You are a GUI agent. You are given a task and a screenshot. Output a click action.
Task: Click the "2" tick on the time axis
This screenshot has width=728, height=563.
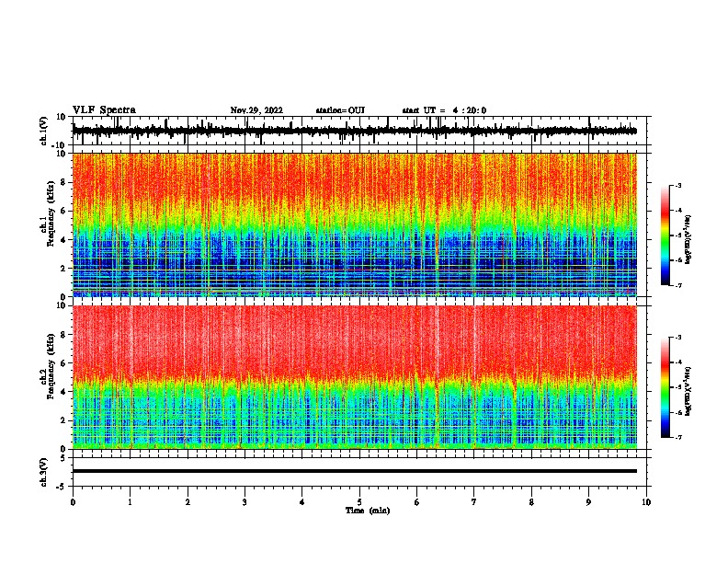click(x=188, y=502)
